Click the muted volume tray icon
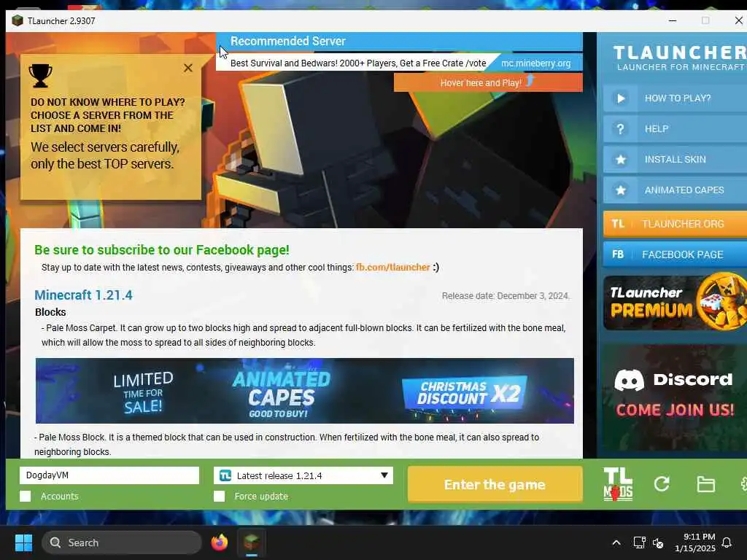The width and height of the screenshot is (747, 560). coord(658,542)
